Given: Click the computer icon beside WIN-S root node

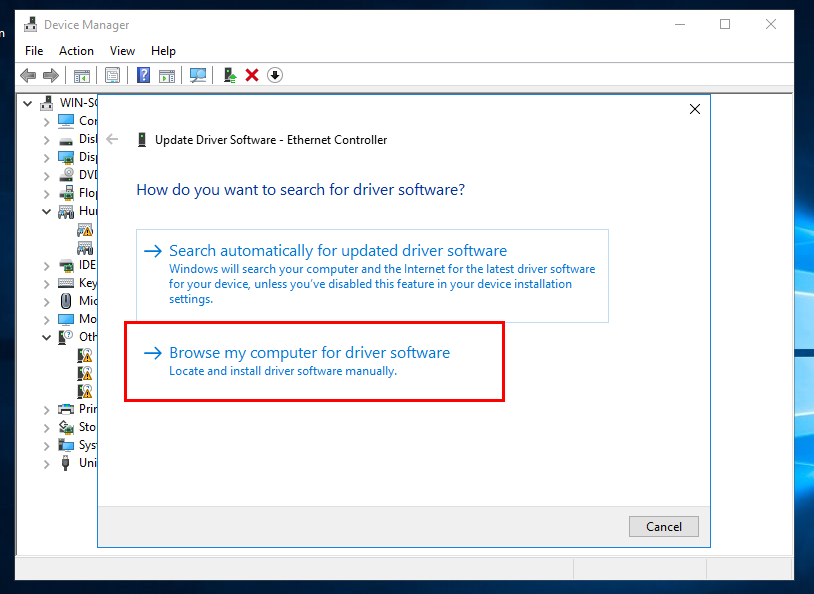Looking at the screenshot, I should tap(47, 103).
